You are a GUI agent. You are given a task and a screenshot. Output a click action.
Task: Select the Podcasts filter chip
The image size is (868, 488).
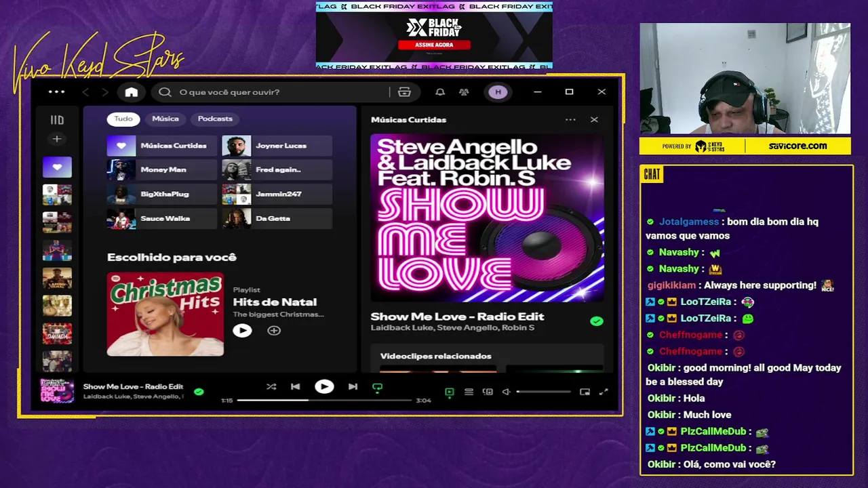tap(215, 119)
